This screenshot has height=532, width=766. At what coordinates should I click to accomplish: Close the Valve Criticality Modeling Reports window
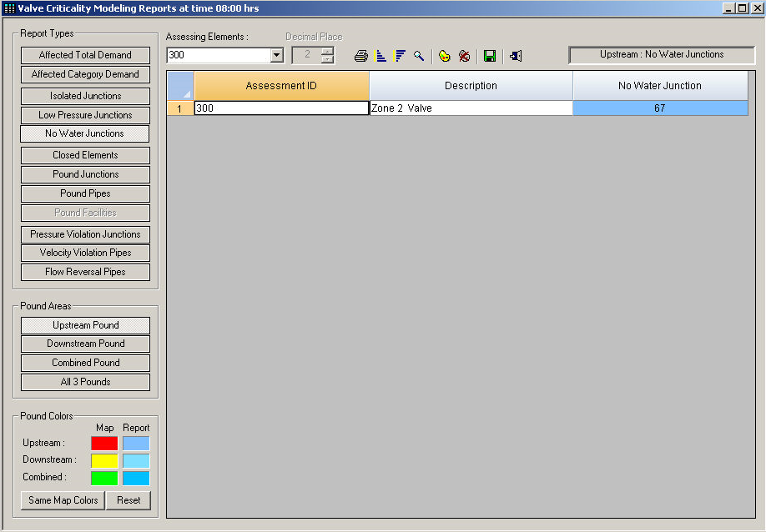tap(757, 8)
